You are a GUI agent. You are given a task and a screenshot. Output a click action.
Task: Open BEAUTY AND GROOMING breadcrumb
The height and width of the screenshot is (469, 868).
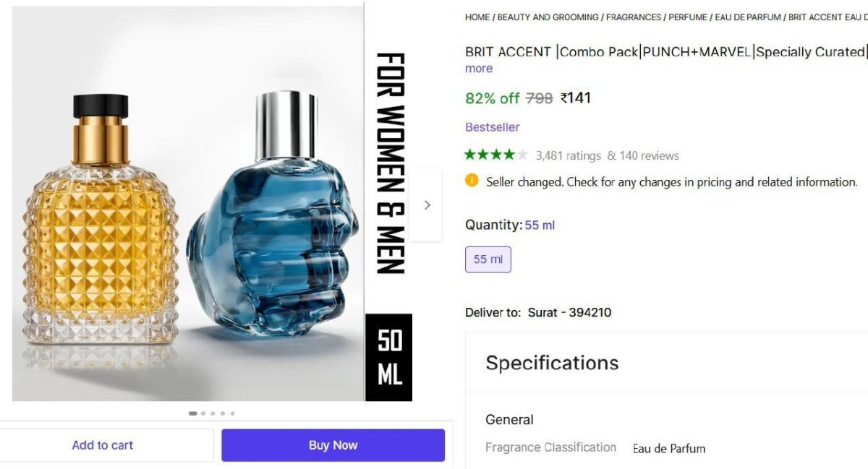coord(548,17)
